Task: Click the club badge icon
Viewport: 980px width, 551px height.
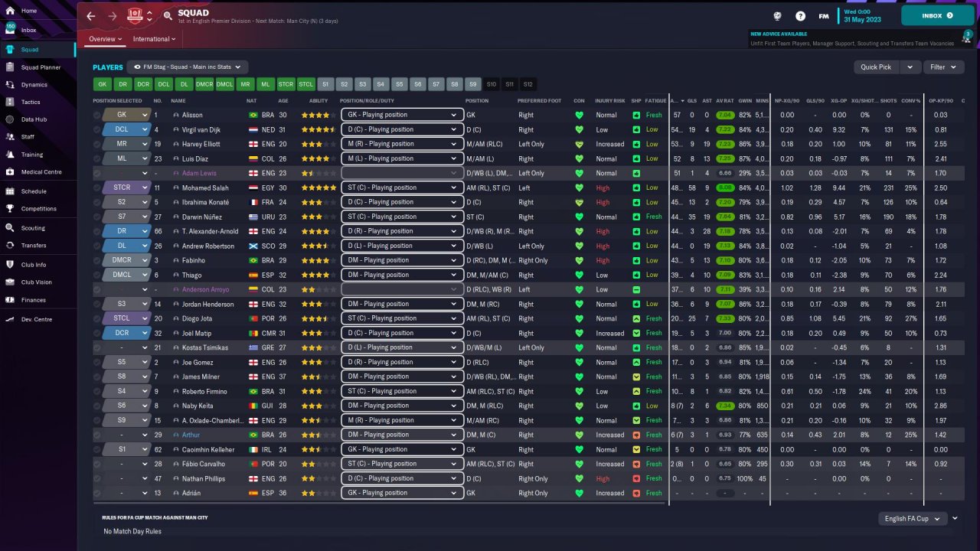Action: pos(136,15)
